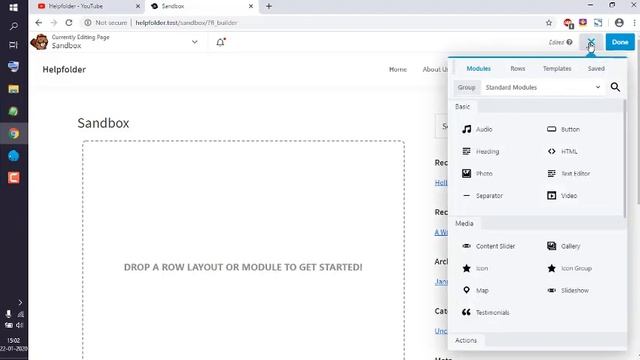This screenshot has height=360, width=640.
Task: Open Windows Start menu
Action: [x=13, y=7]
